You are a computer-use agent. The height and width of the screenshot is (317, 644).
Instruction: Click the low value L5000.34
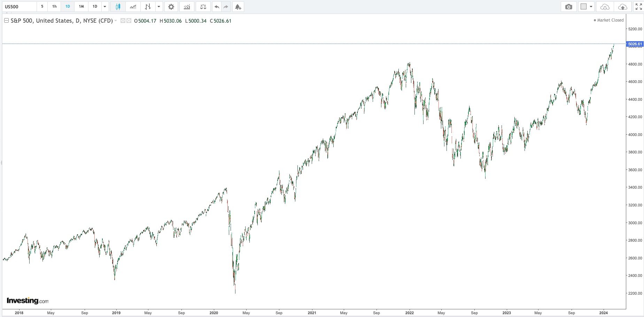pyautogui.click(x=196, y=21)
